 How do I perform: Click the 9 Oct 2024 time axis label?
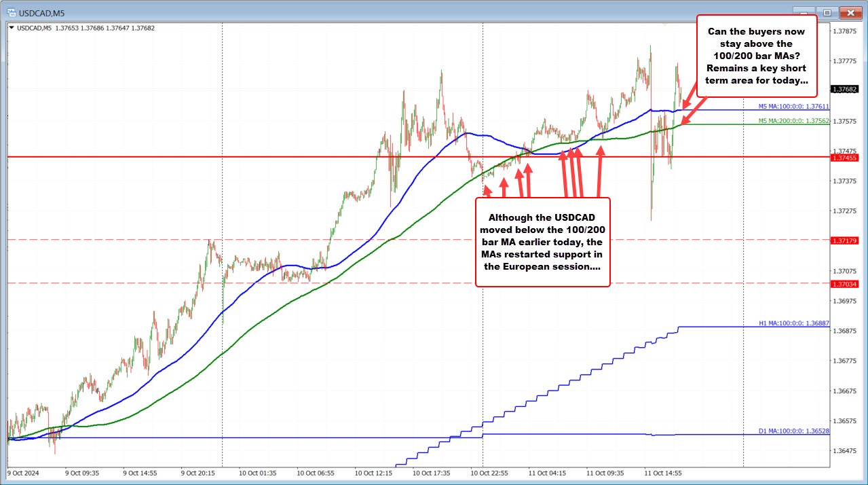[24, 473]
